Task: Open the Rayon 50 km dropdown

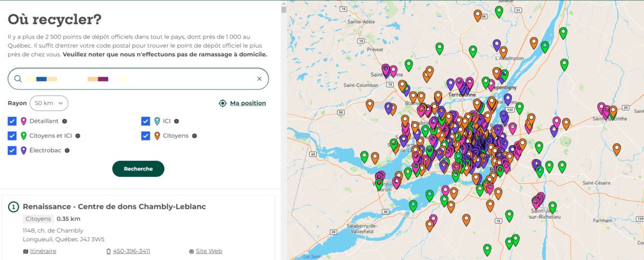Action: [x=48, y=103]
